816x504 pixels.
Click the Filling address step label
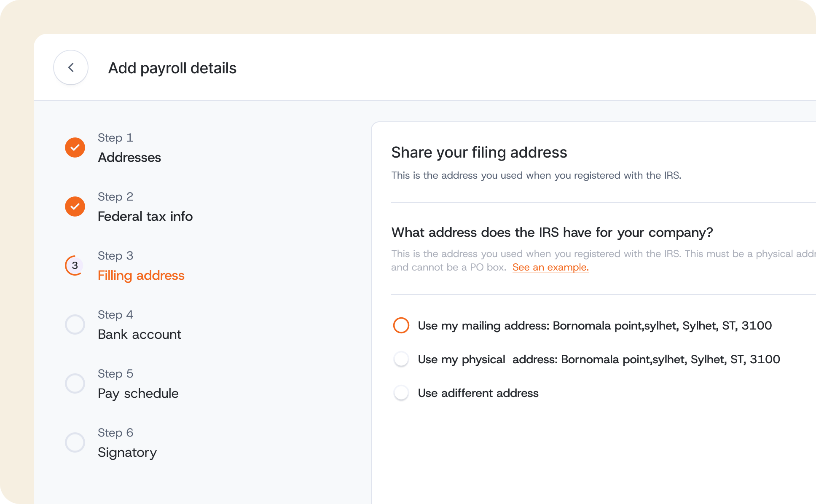pos(141,275)
